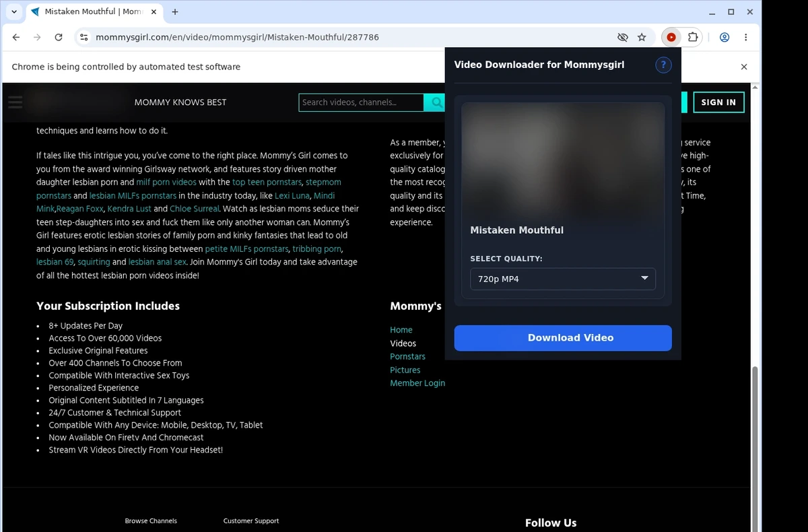Viewport: 808px width, 532px height.
Task: Select the Mistaken Mouthful browser tab
Action: click(x=94, y=11)
